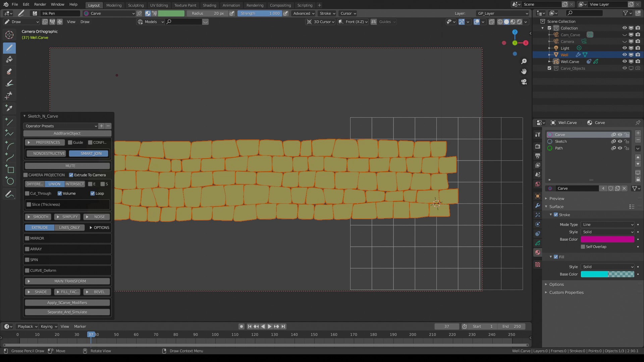Open the Render menu
644x362 pixels.
(x=40, y=4)
